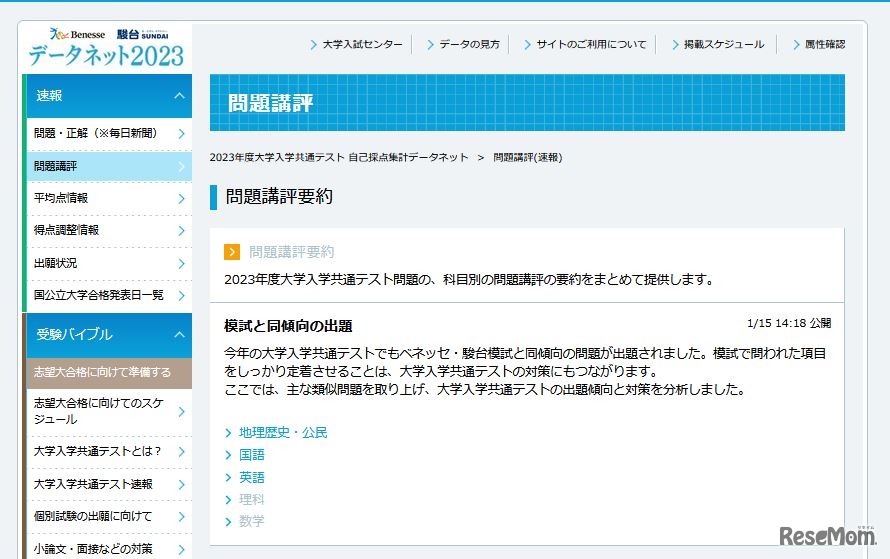Open 地理歴史・公民 subject link

click(283, 433)
